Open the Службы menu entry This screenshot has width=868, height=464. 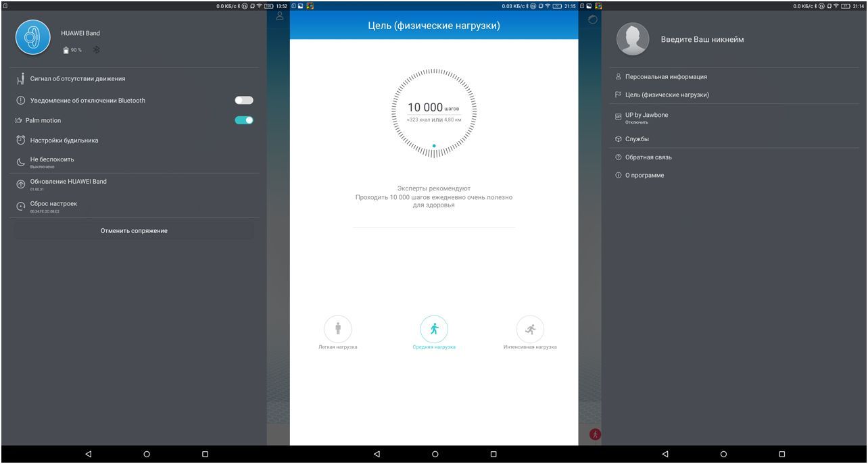(x=638, y=139)
